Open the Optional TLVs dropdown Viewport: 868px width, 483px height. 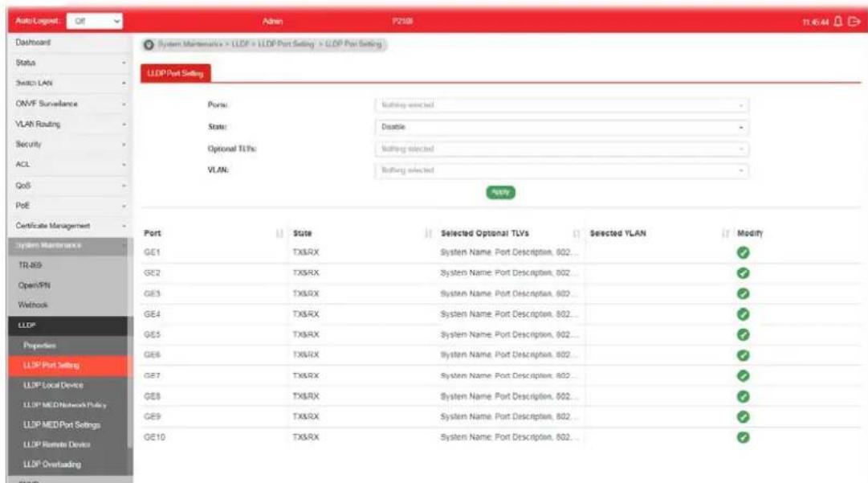coord(561,149)
